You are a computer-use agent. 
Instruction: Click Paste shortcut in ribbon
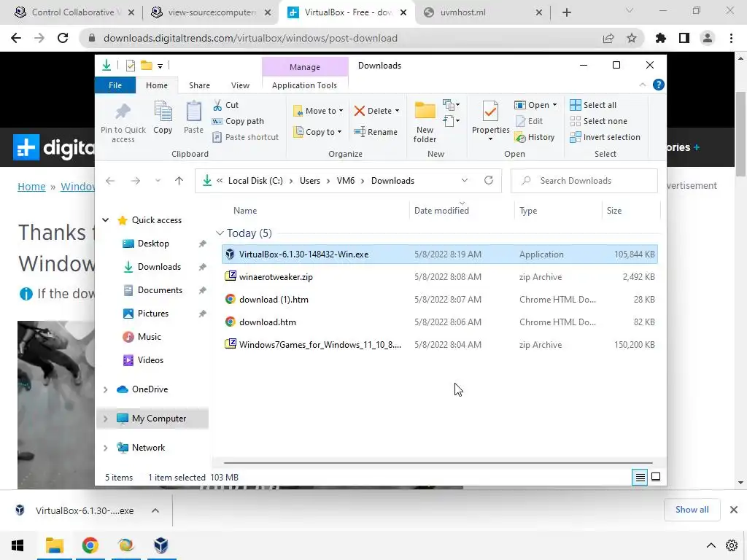(x=246, y=137)
